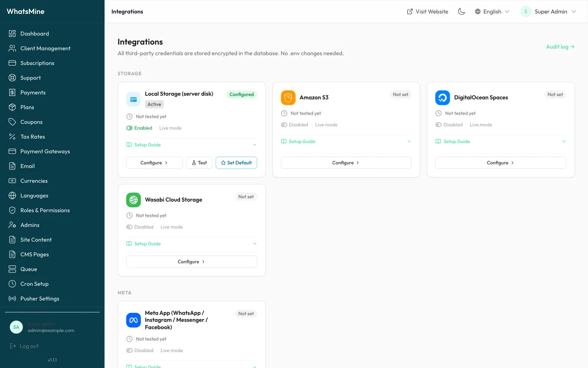This screenshot has height=368, width=588.
Task: Configure Wasabi Cloud Storage
Action: (191, 262)
